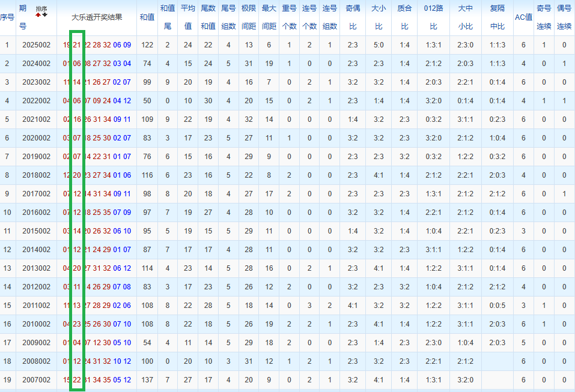Image resolution: width=575 pixels, height=392 pixels.
Task: Click issue number 2021002
Action: pos(36,119)
